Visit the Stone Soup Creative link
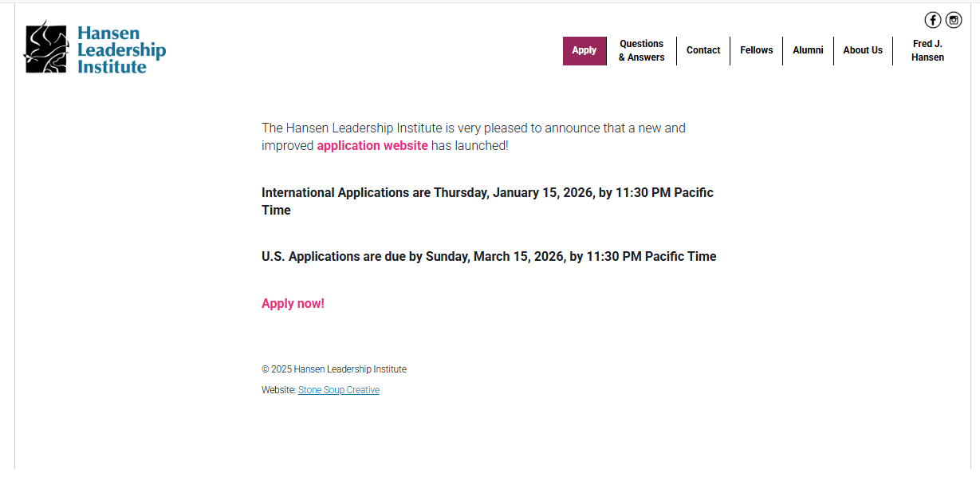 pyautogui.click(x=339, y=390)
